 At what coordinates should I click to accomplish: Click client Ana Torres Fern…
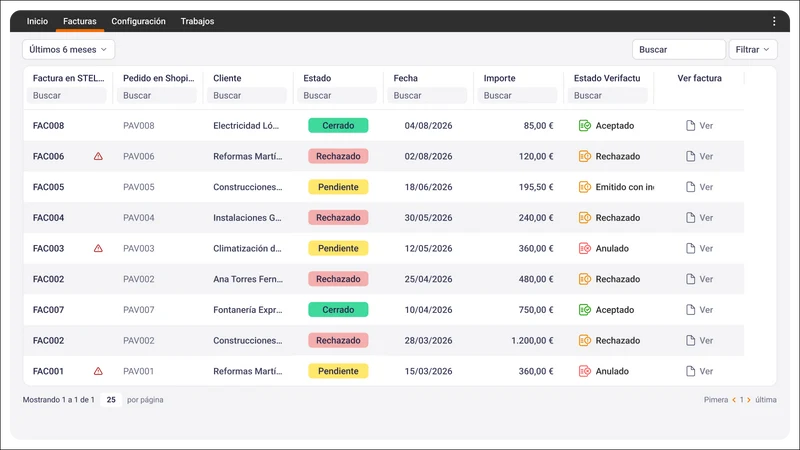point(248,279)
